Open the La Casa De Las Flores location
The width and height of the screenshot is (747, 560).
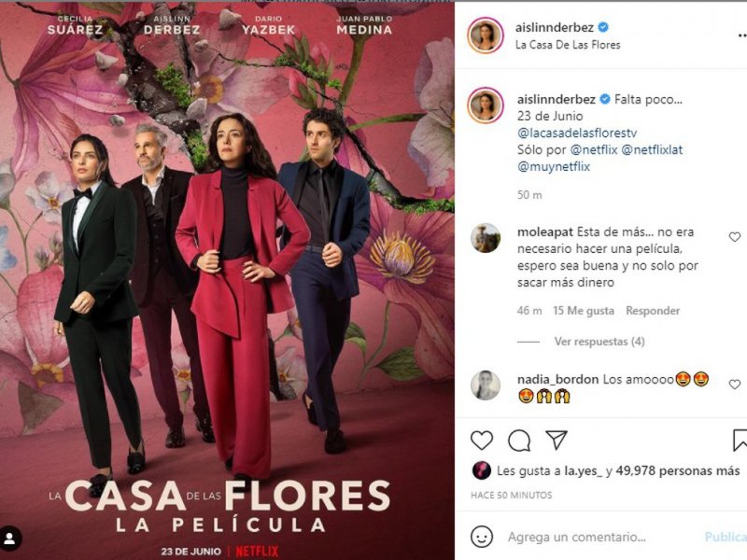568,45
